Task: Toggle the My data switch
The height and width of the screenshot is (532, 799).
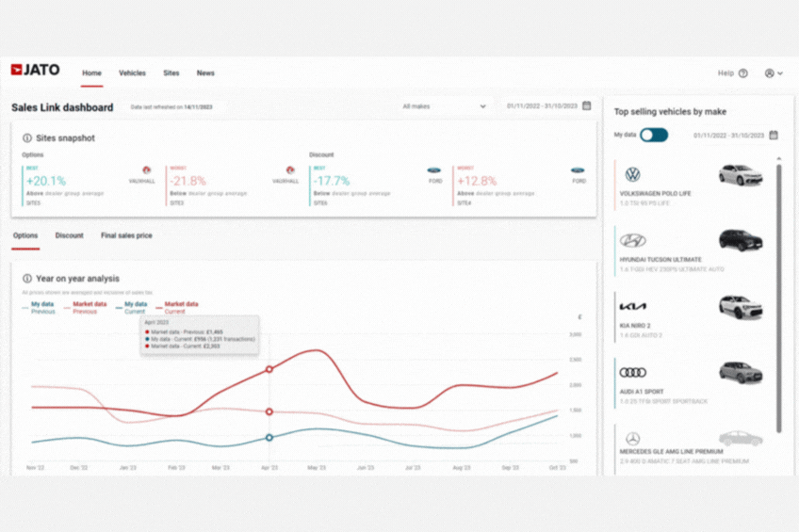Action: [654, 136]
